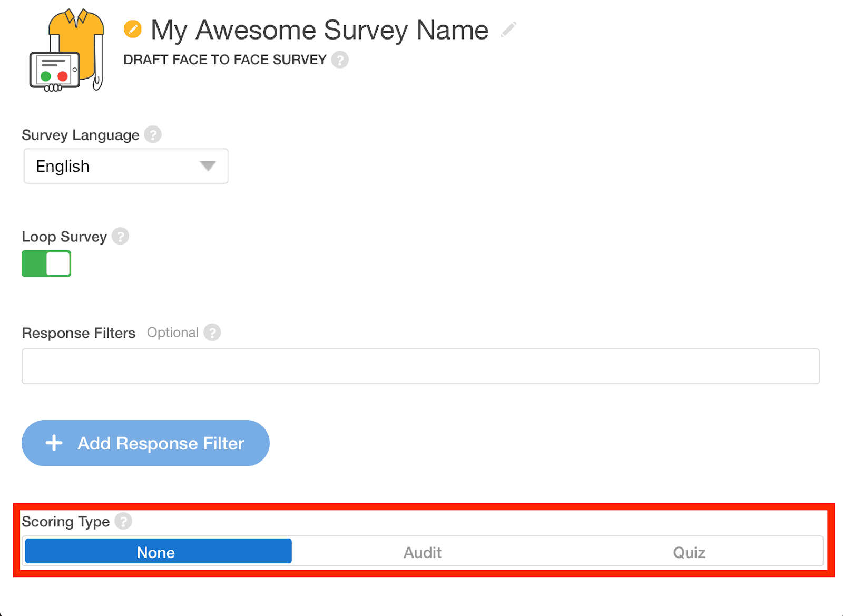843x616 pixels.
Task: Click into the Response Filters field
Action: tap(420, 366)
